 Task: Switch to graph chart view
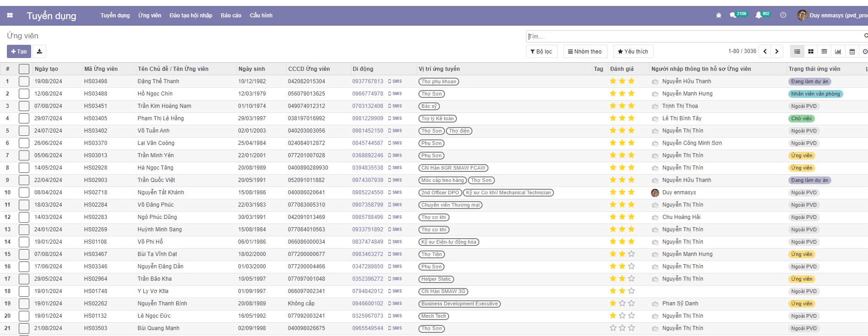point(838,52)
